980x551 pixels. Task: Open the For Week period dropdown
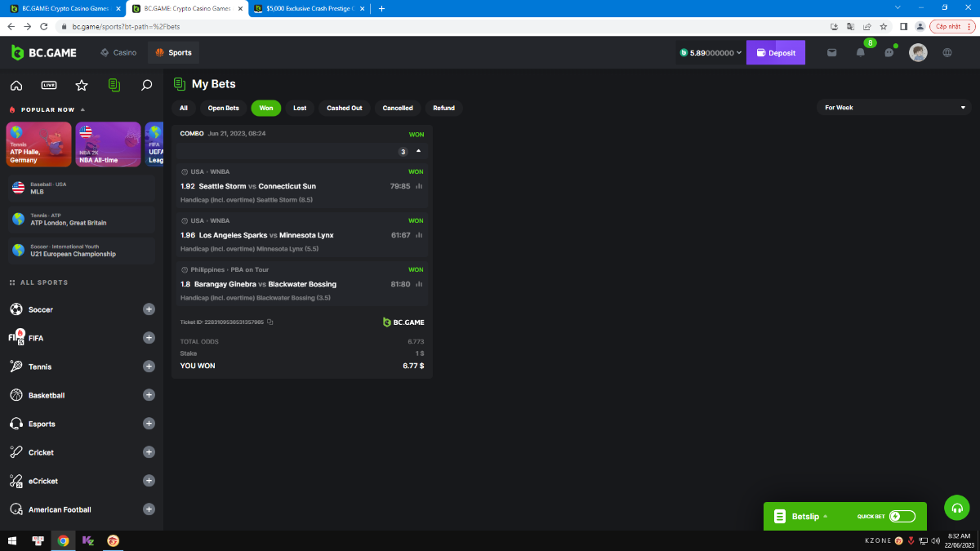tap(894, 108)
